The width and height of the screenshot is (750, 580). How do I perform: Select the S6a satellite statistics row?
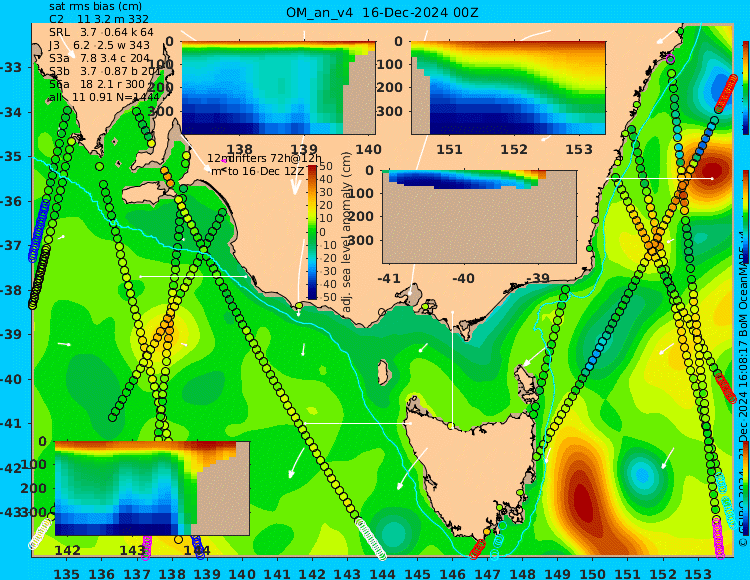coord(97,84)
